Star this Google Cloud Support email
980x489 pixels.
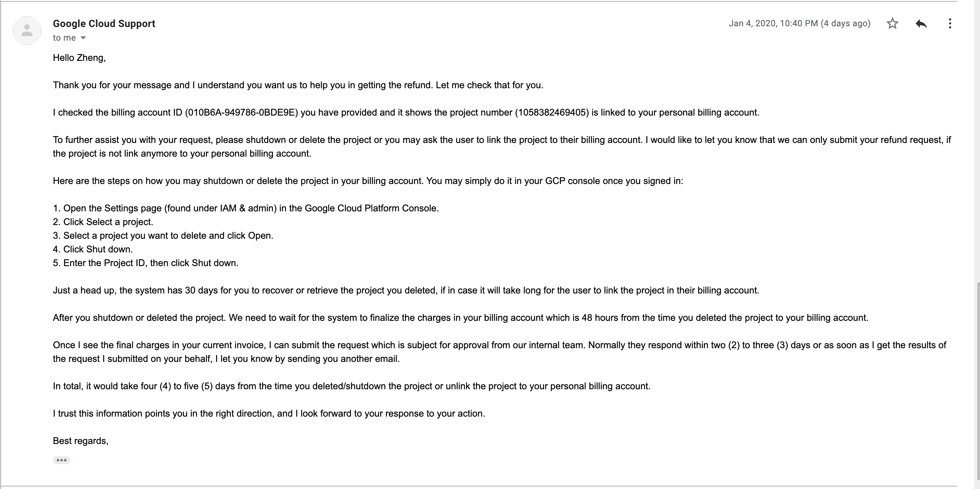(892, 24)
